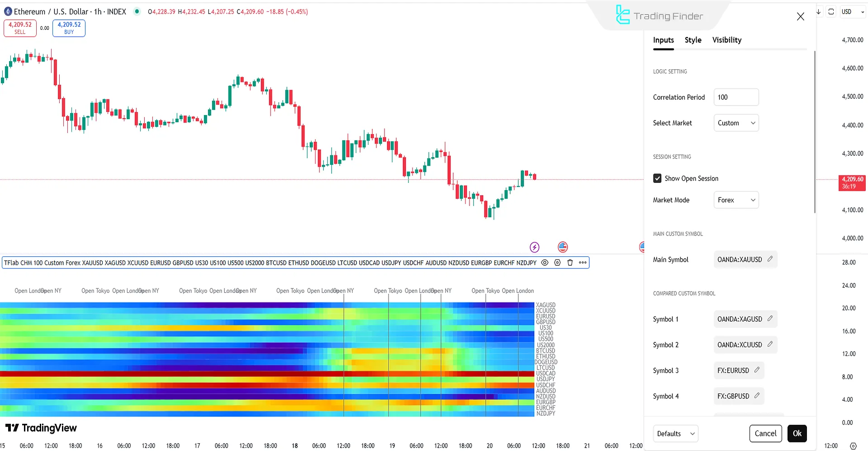The width and height of the screenshot is (868, 451).
Task: Open the USD currency dropdown in top-right
Action: [852, 11]
